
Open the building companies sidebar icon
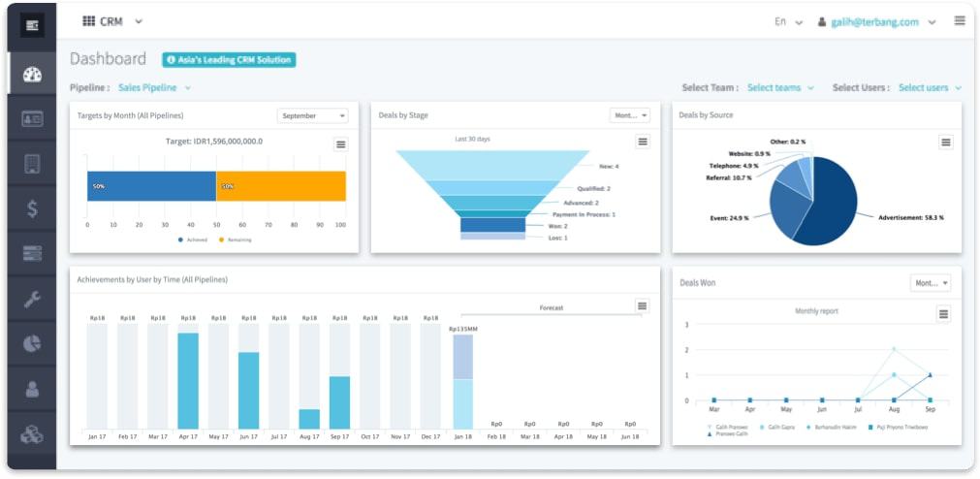coord(32,164)
